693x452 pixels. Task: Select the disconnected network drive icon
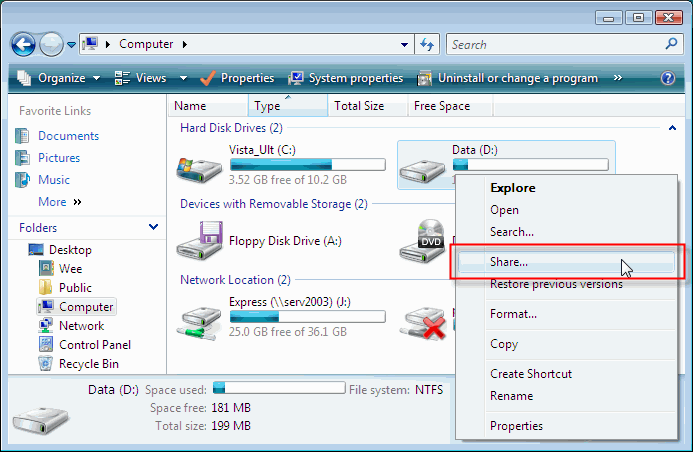pos(423,324)
